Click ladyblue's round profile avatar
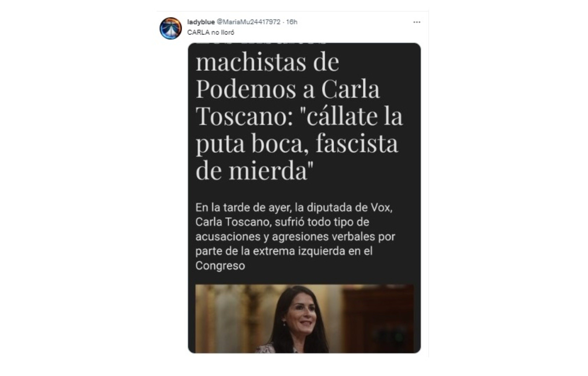This screenshot has width=588, height=376. click(x=171, y=28)
